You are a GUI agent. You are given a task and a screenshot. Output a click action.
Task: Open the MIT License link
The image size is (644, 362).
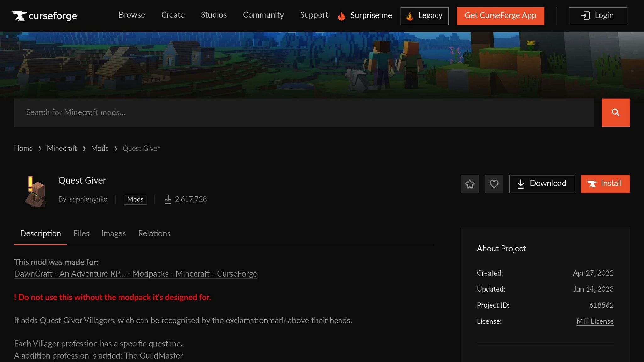point(595,321)
